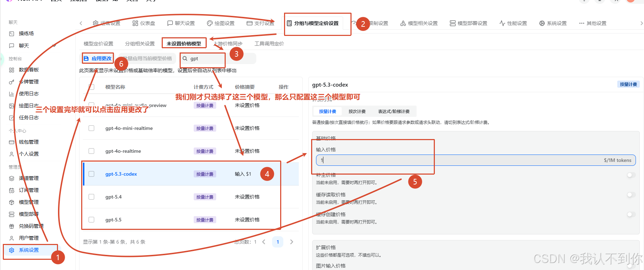Choose the 按次计费 billing mode
This screenshot has width=644, height=270.
pos(357,111)
